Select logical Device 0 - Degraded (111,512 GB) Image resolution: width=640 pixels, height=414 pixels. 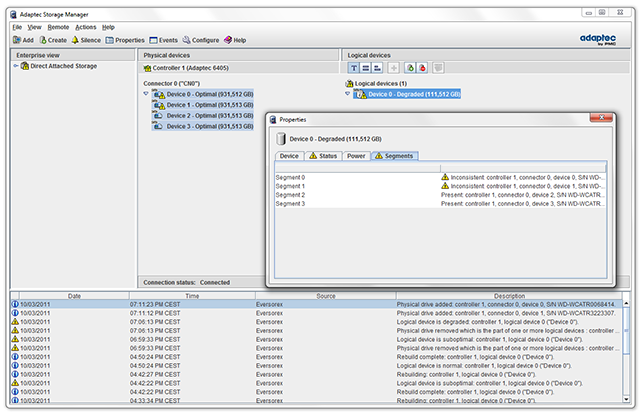[414, 94]
